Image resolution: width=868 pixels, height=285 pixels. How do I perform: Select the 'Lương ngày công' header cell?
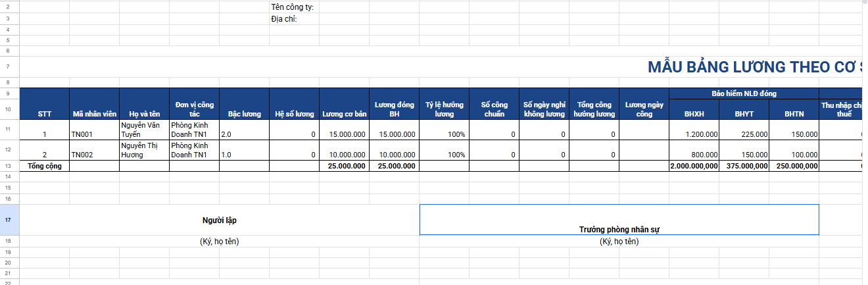tap(644, 103)
